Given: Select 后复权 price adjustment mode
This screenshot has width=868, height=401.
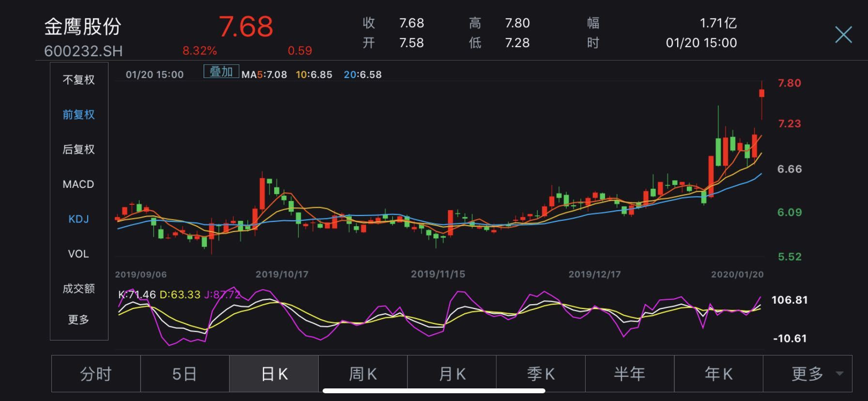Looking at the screenshot, I should tap(78, 150).
